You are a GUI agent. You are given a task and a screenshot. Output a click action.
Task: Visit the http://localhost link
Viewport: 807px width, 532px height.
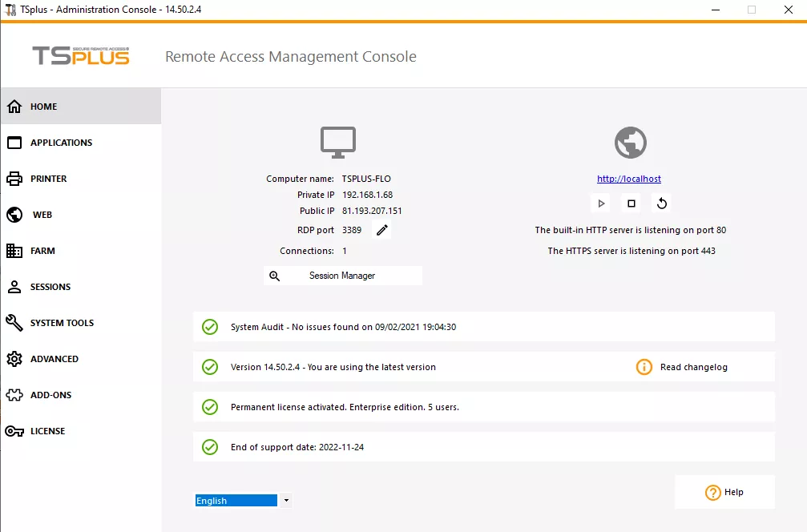pyautogui.click(x=628, y=178)
